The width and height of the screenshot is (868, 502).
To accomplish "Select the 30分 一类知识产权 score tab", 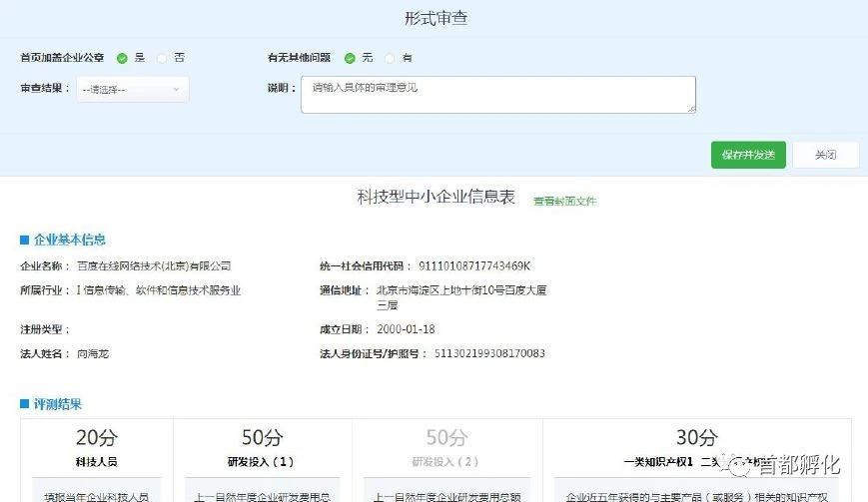I will [x=696, y=448].
